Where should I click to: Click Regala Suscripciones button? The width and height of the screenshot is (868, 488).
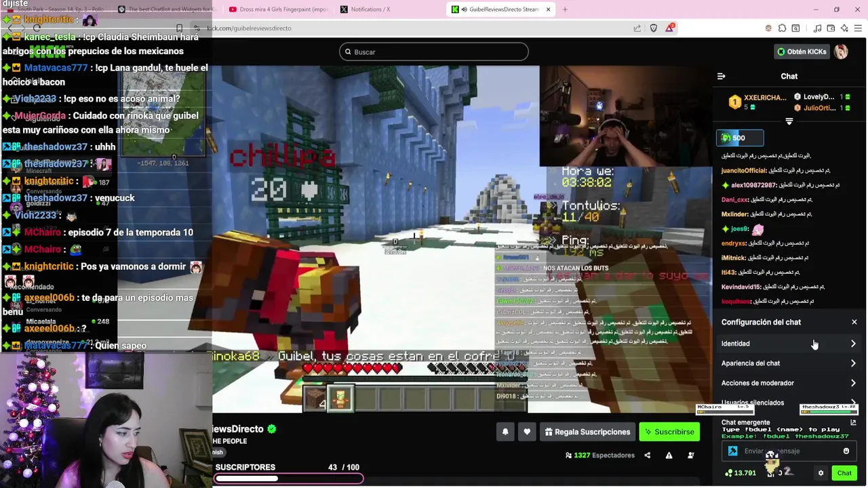(x=587, y=432)
